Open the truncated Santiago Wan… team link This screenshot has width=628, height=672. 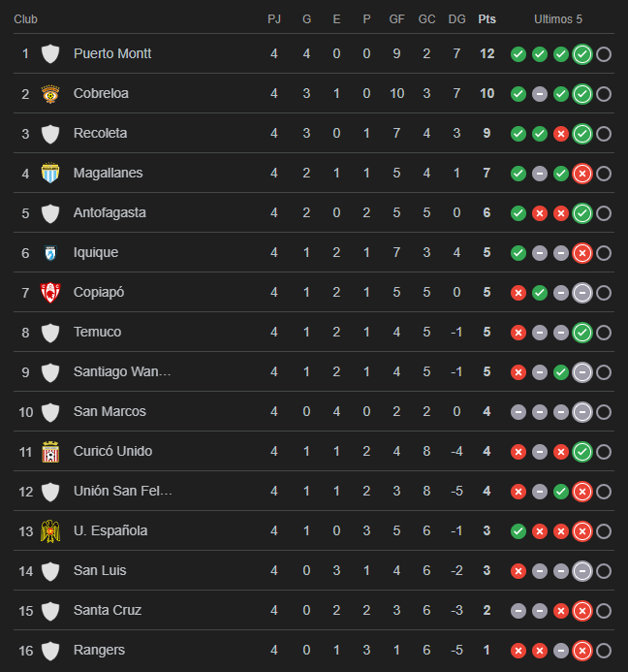122,372
